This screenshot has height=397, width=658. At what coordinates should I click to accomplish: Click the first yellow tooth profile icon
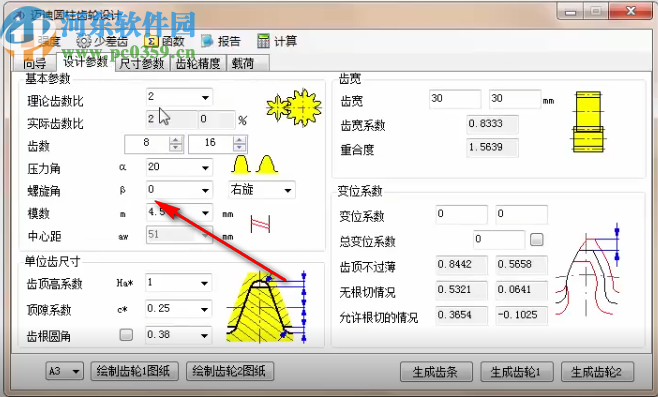[x=240, y=165]
